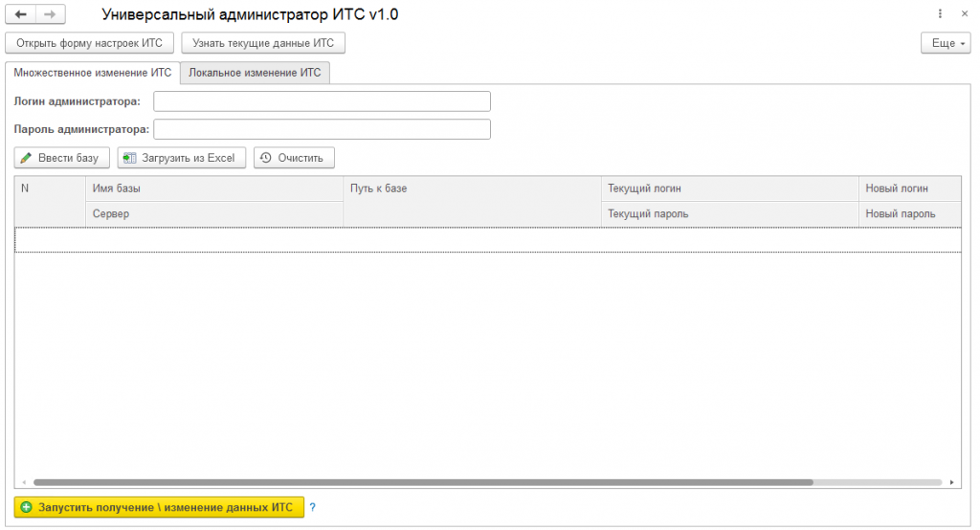Viewport: 980px width, 530px height.
Task: Go forward with the right arrow button
Action: pos(50,13)
